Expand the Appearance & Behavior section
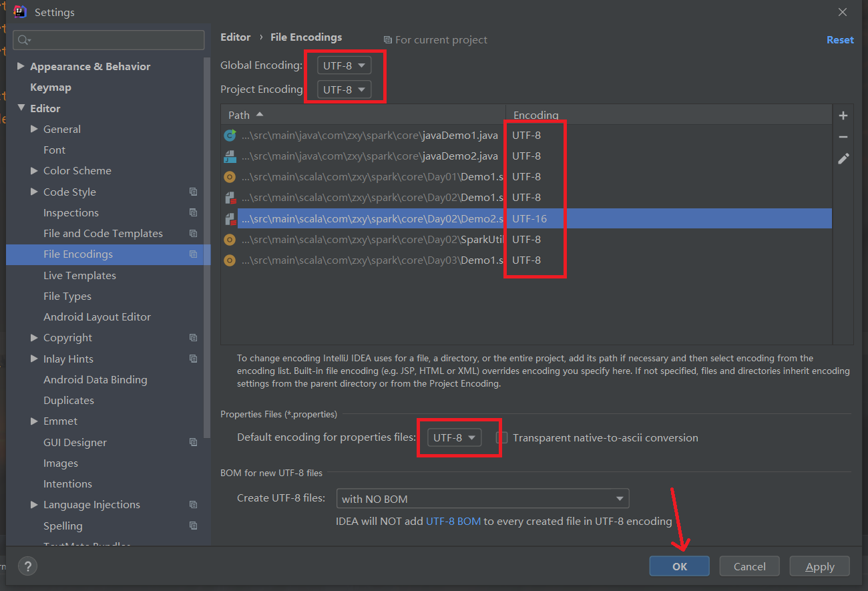 click(x=21, y=66)
